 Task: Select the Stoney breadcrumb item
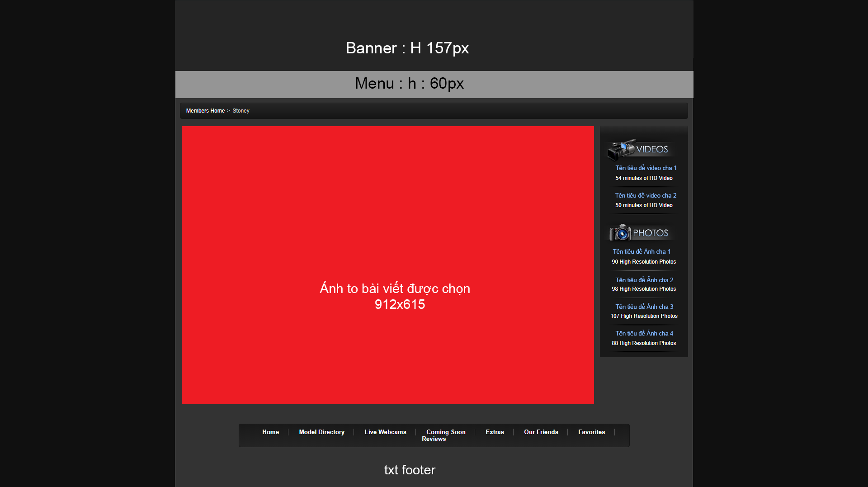(241, 111)
